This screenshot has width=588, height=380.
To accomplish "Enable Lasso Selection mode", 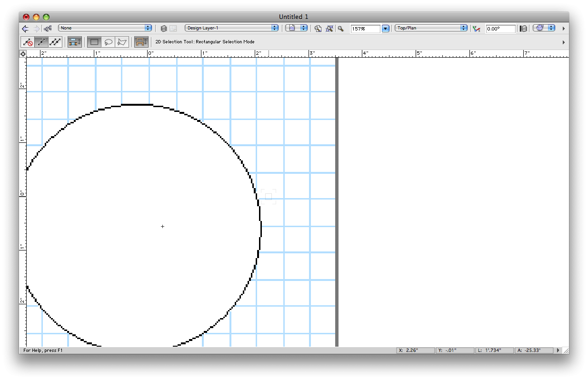I will (x=108, y=42).
